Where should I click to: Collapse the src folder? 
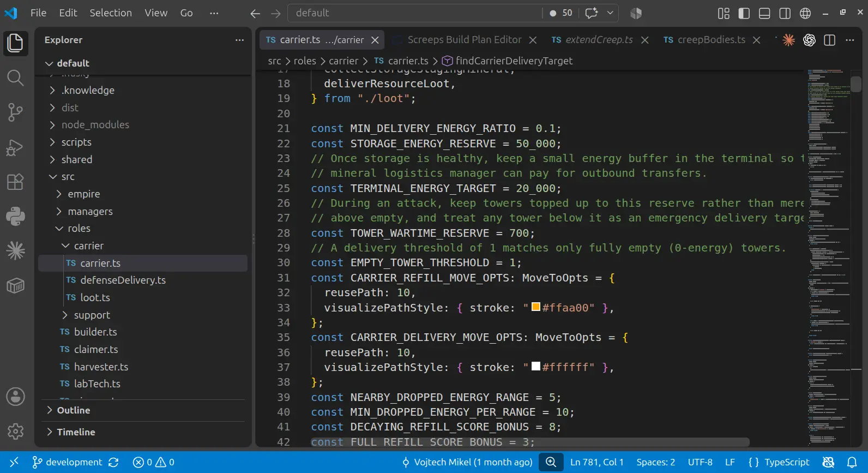tap(53, 177)
